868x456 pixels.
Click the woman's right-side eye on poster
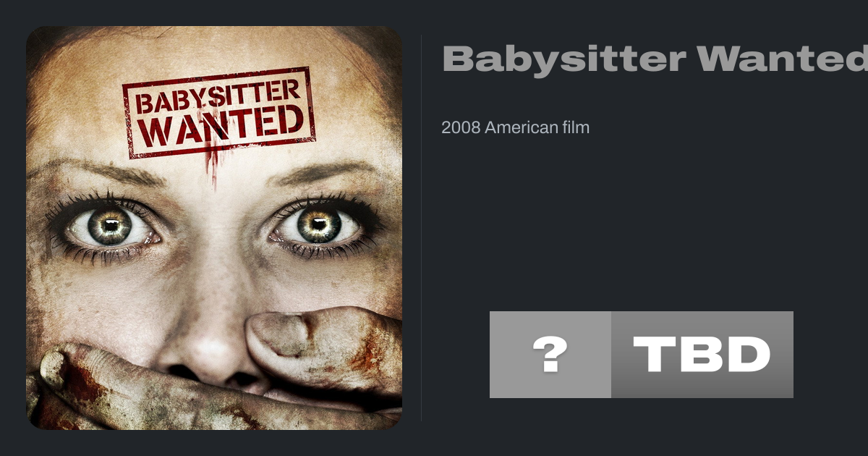pyautogui.click(x=317, y=225)
